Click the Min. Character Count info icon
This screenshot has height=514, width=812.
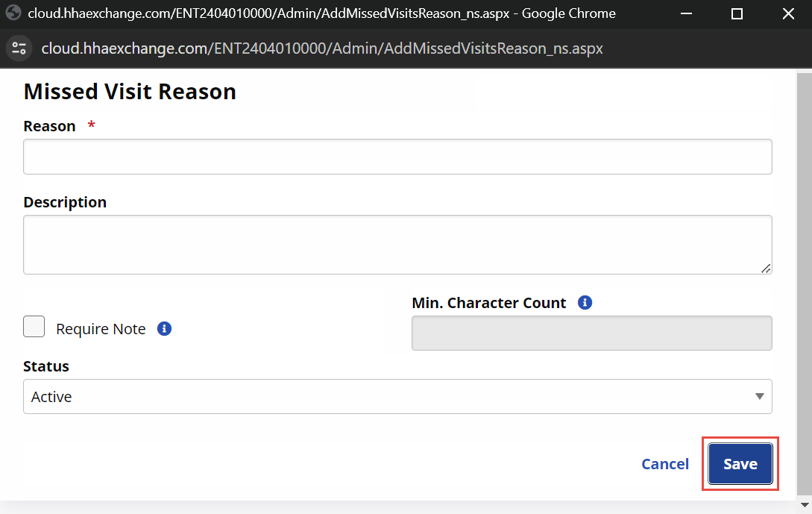pos(585,303)
